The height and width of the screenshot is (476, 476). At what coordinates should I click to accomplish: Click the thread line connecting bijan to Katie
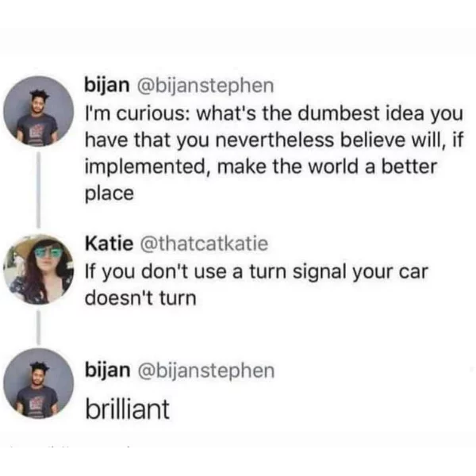point(39,190)
